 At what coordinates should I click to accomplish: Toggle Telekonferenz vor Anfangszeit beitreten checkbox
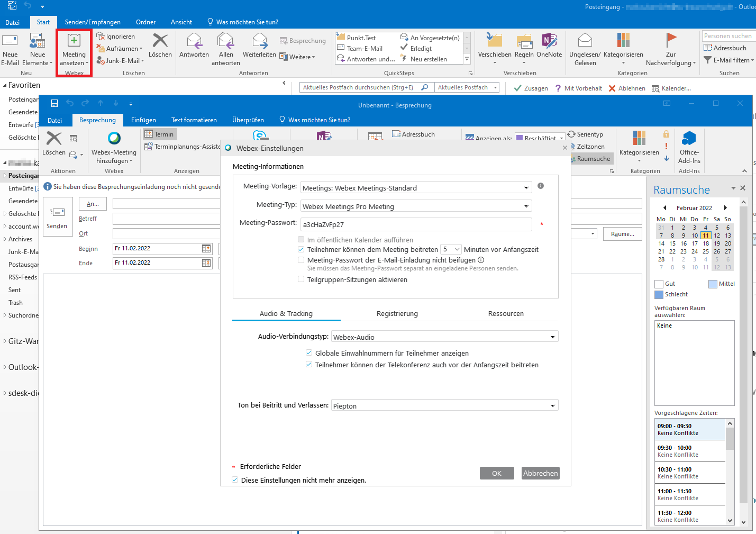[x=309, y=365]
